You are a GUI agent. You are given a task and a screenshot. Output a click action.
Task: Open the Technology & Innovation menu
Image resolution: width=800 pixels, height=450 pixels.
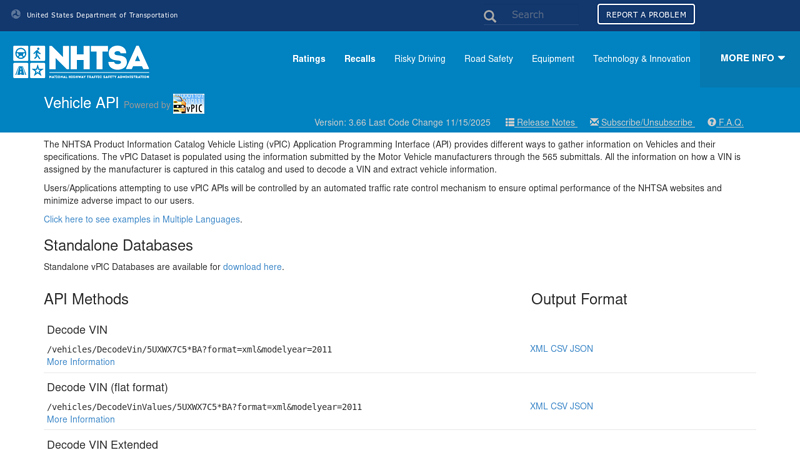(641, 59)
